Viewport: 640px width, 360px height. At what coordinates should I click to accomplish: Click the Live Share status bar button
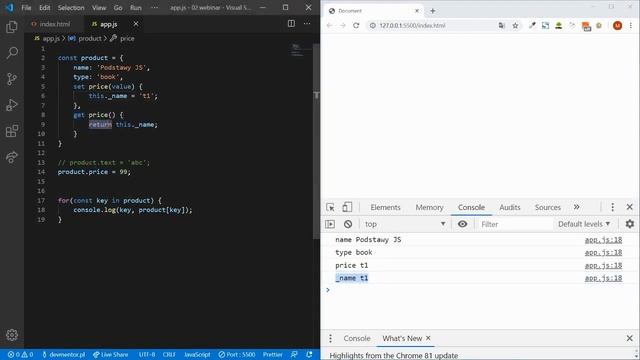pyautogui.click(x=110, y=354)
